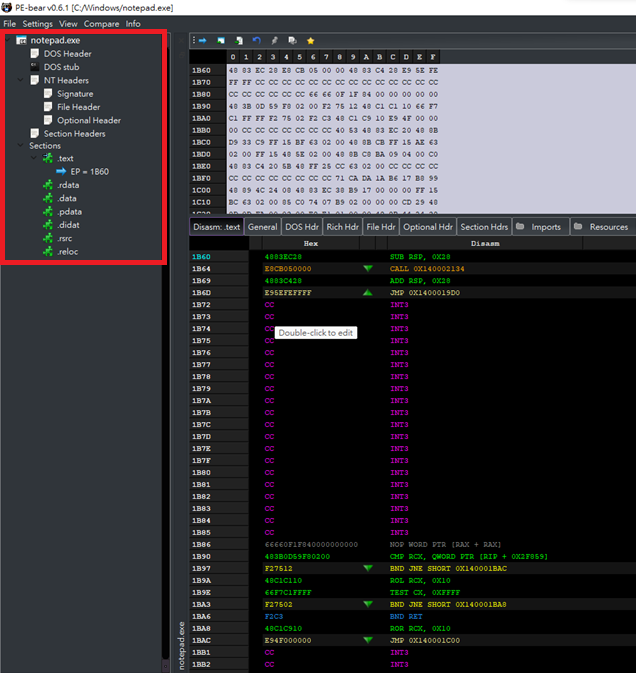
Task: Click the blue undo arrow toolbar icon
Action: click(257, 41)
